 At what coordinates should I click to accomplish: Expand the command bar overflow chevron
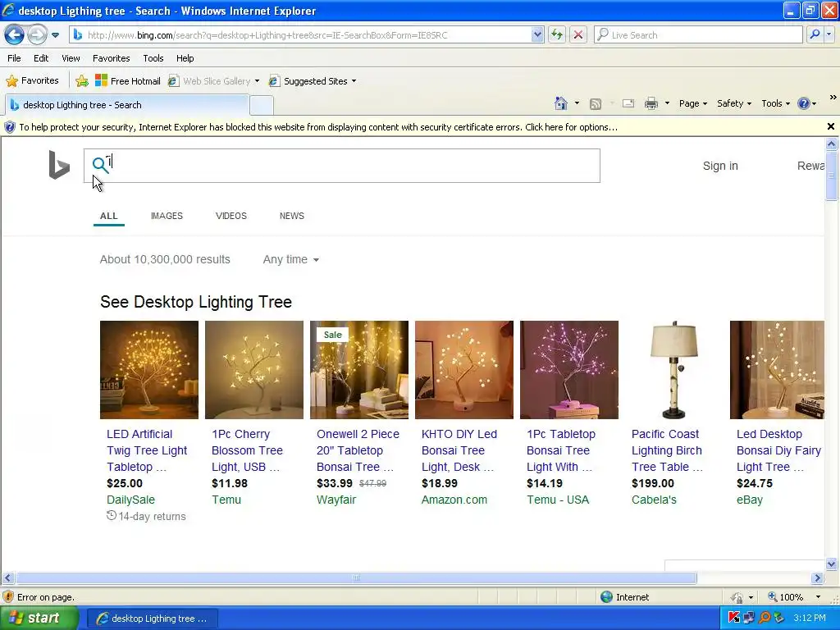point(833,98)
